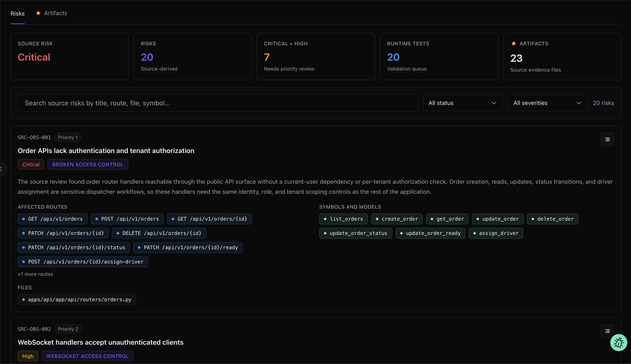Focus the source risks search field
The height and width of the screenshot is (364, 631).
(218, 103)
